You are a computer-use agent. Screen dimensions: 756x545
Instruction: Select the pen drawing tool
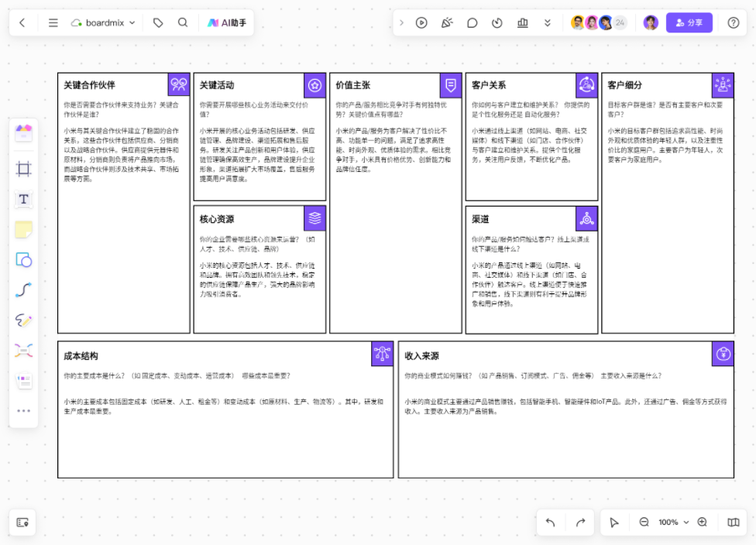pos(23,320)
